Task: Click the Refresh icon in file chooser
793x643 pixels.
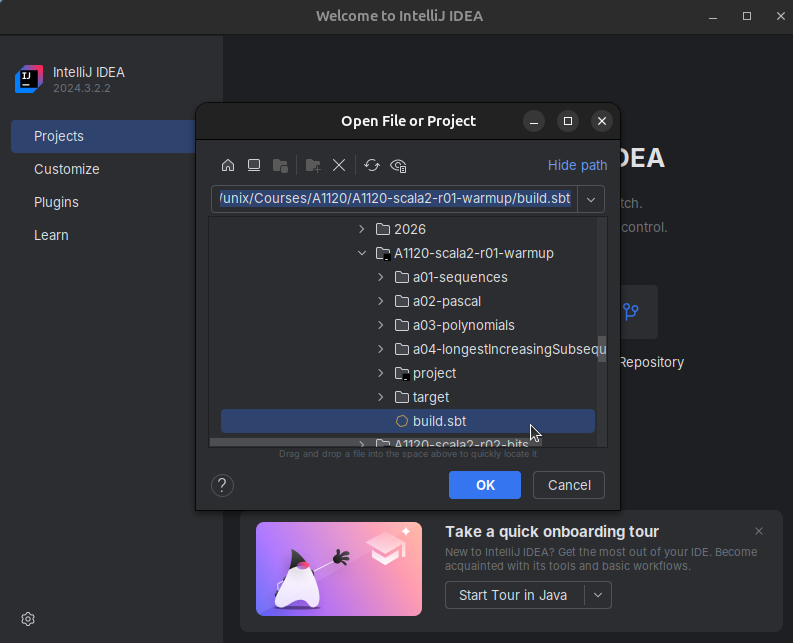Action: 372,165
